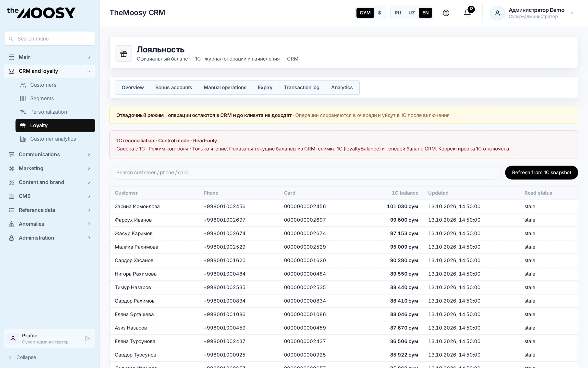This screenshot has height=368, width=588.
Task: Click the Profile avatar icon in sidebar
Action: coord(13,339)
